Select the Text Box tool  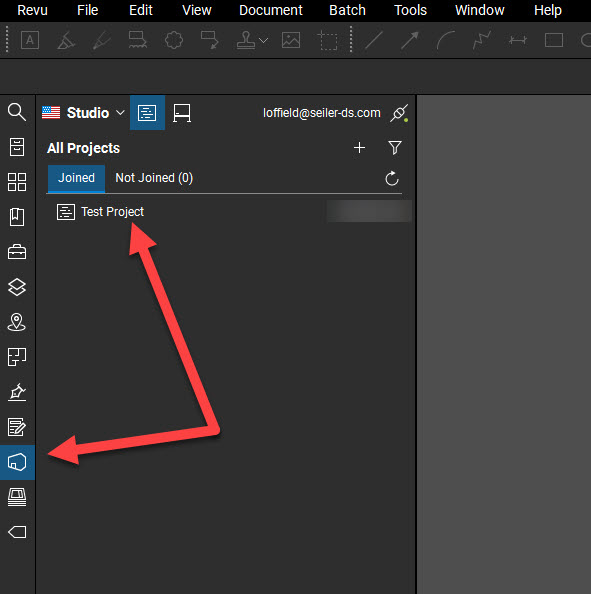[x=30, y=40]
